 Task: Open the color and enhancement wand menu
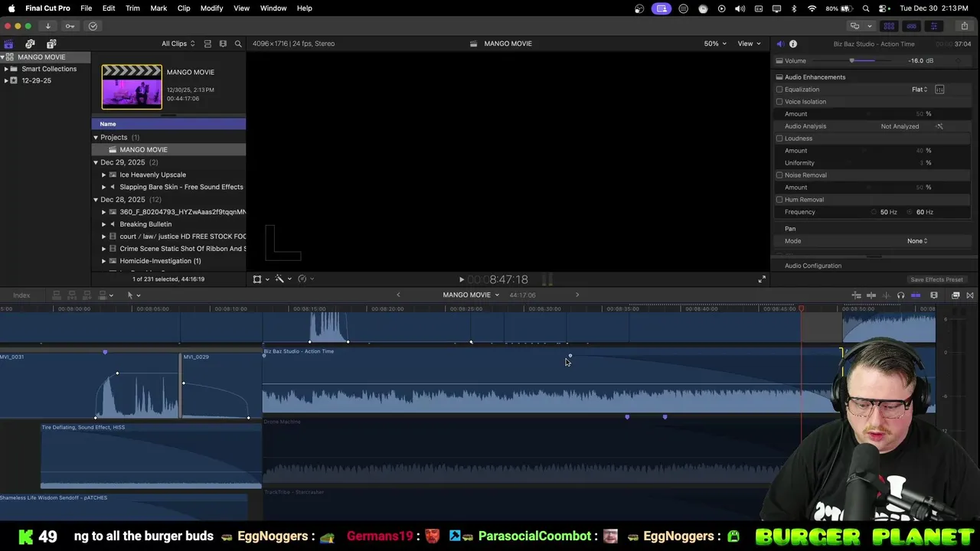(x=279, y=279)
